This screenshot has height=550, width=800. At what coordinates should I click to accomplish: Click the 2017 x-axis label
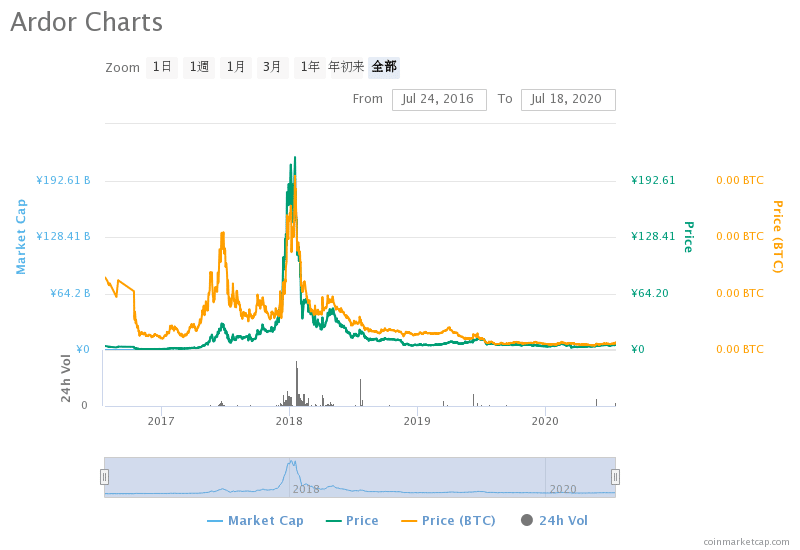click(161, 421)
